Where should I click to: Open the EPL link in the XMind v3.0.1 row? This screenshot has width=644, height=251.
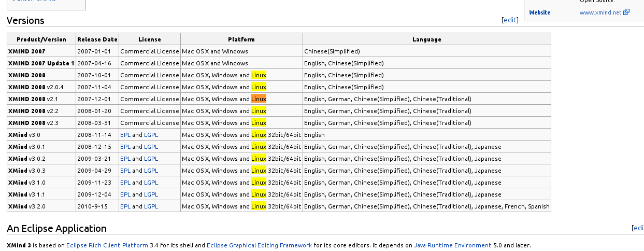tap(125, 147)
